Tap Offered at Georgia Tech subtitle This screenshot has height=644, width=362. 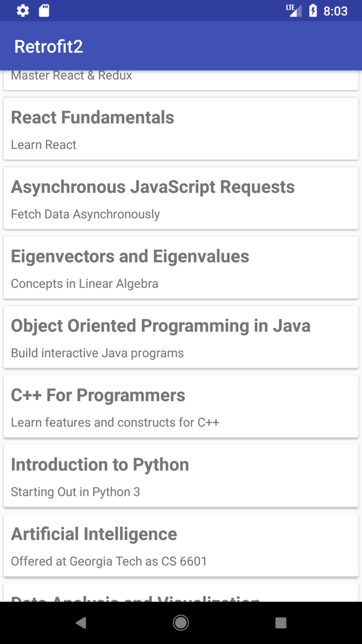pyautogui.click(x=109, y=561)
